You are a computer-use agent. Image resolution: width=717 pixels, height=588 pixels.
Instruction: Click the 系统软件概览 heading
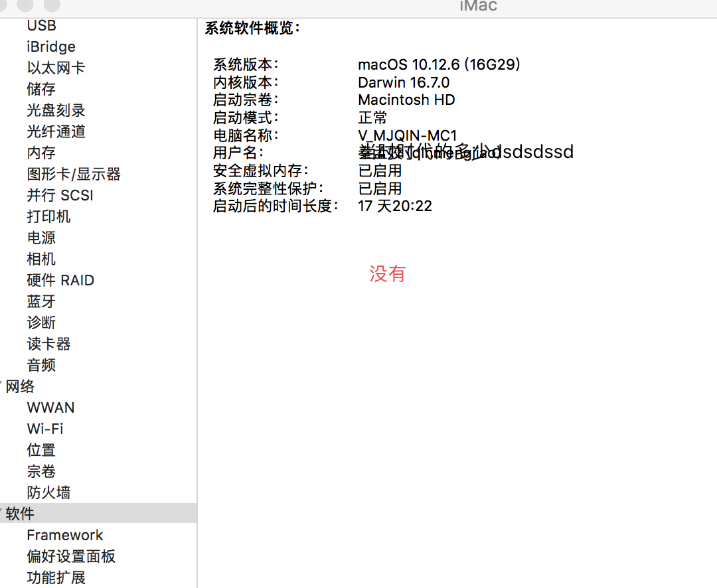click(x=252, y=29)
